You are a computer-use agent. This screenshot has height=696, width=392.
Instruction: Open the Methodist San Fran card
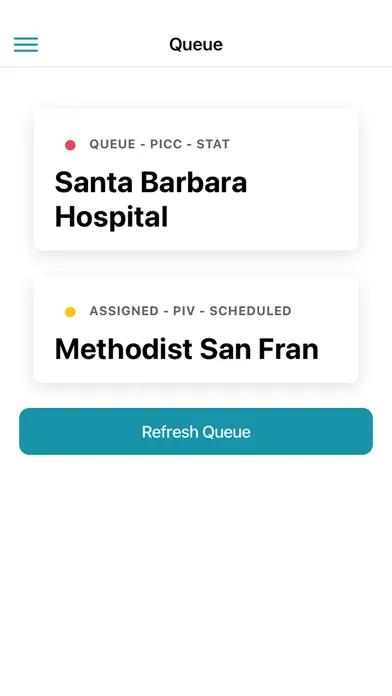(x=196, y=329)
